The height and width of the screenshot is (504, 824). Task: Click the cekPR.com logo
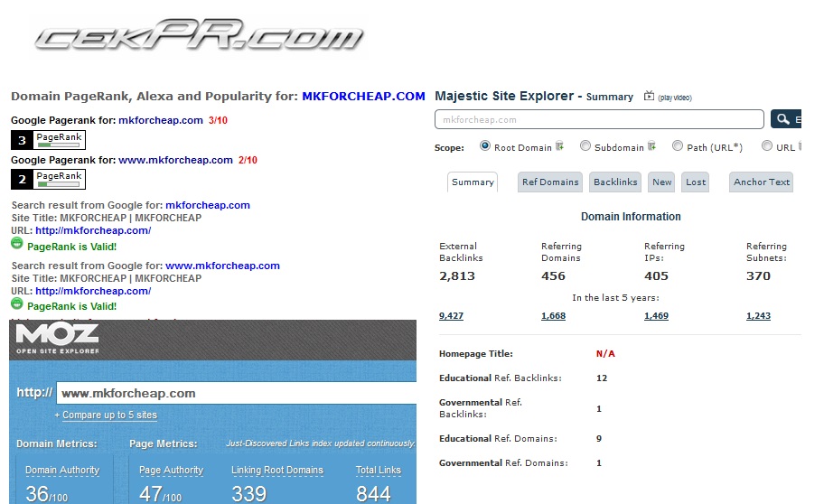pos(199,35)
